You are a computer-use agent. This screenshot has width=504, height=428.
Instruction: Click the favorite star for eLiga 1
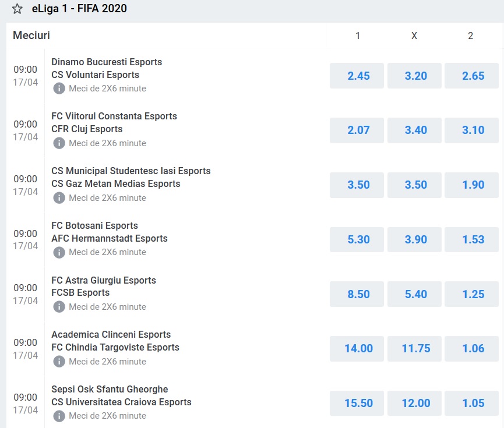pos(17,9)
